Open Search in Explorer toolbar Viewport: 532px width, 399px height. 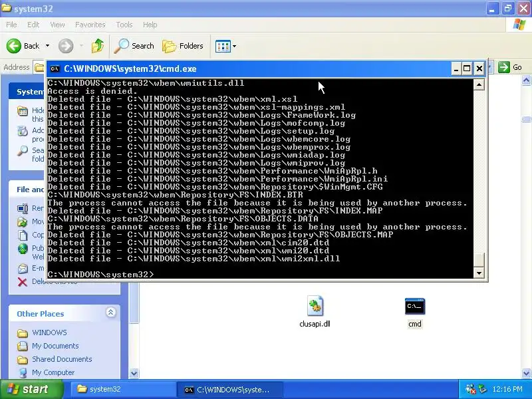tap(134, 46)
